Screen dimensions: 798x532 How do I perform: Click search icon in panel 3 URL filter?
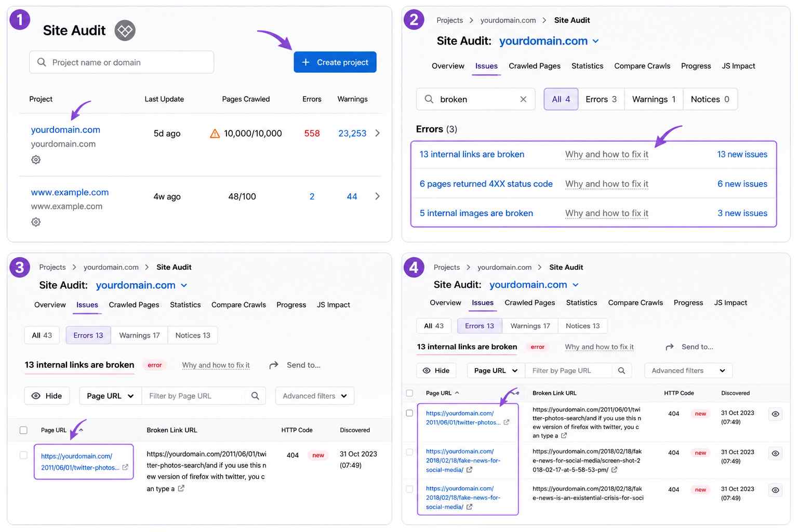pyautogui.click(x=255, y=396)
